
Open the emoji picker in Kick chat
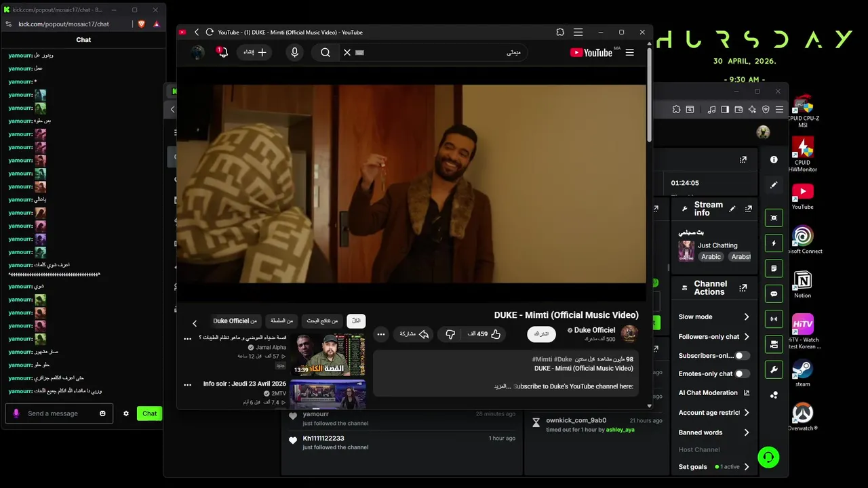click(x=103, y=413)
